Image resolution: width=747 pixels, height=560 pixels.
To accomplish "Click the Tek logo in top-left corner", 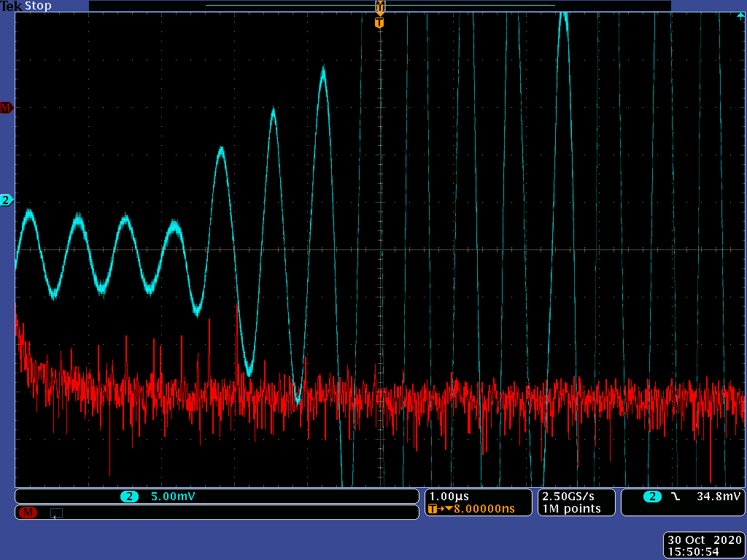I will [x=12, y=6].
